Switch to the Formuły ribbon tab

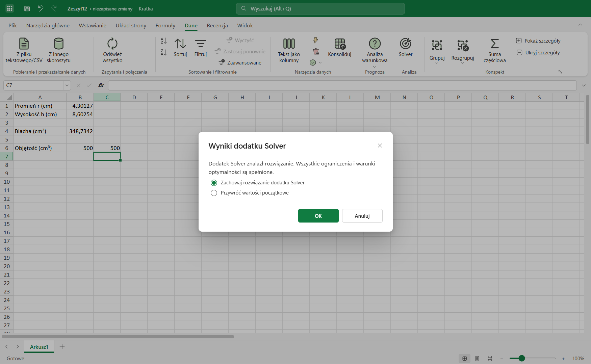[165, 25]
